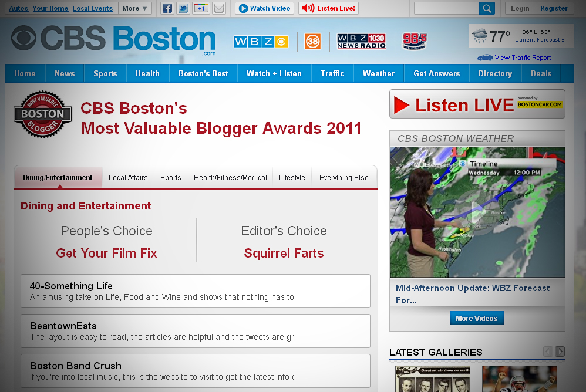Switch to the Lifestyle tab

[292, 178]
